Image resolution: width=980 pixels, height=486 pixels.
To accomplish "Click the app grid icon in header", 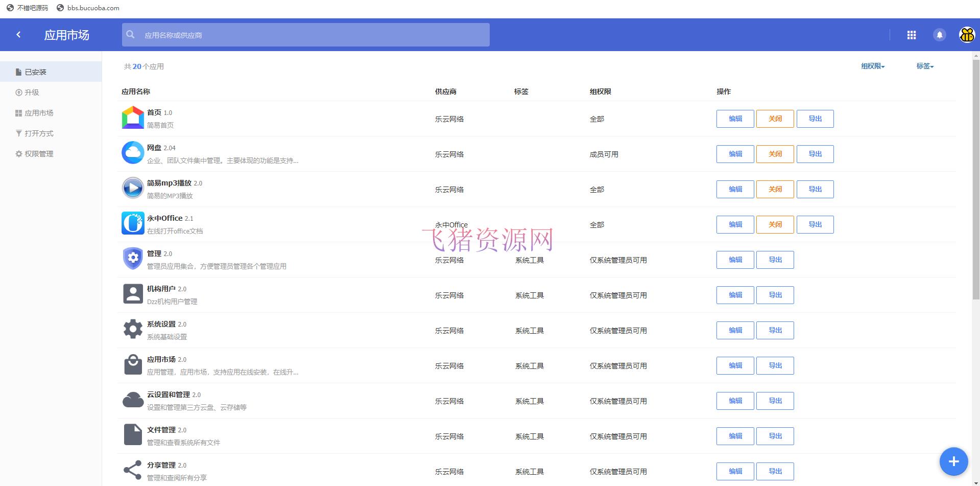I will point(912,35).
